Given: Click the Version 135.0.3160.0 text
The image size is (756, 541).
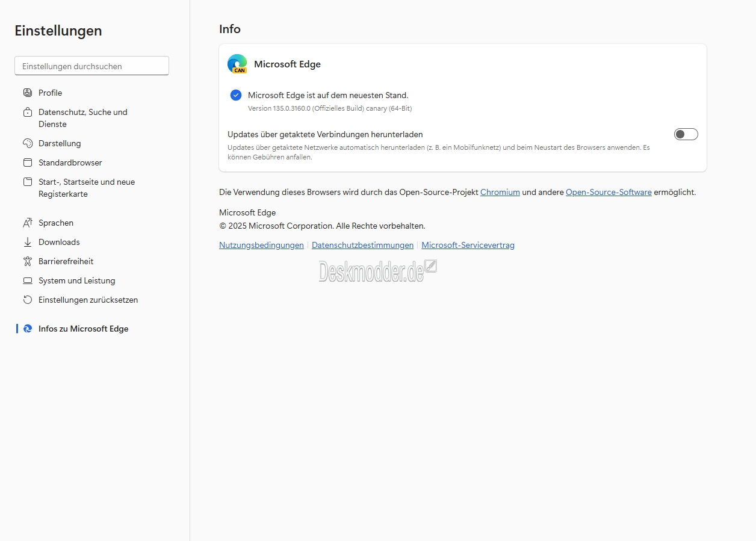Looking at the screenshot, I should (x=330, y=108).
